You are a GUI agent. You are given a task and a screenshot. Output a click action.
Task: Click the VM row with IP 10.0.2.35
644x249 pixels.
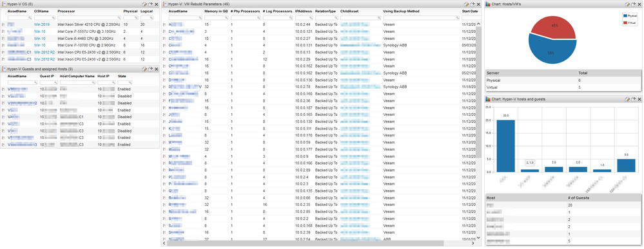[x=319, y=205]
